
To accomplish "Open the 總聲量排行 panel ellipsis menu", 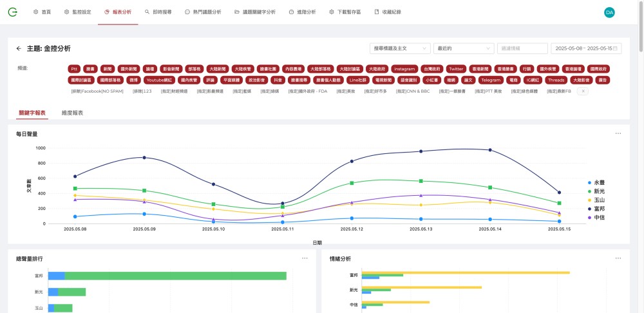I will [305, 258].
